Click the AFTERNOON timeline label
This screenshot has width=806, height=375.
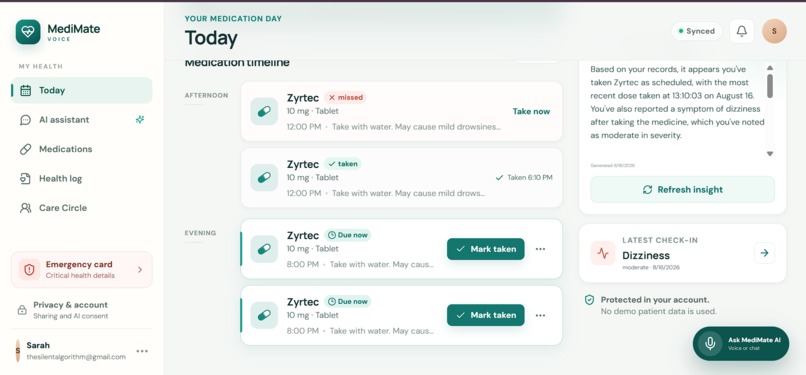[x=207, y=96]
